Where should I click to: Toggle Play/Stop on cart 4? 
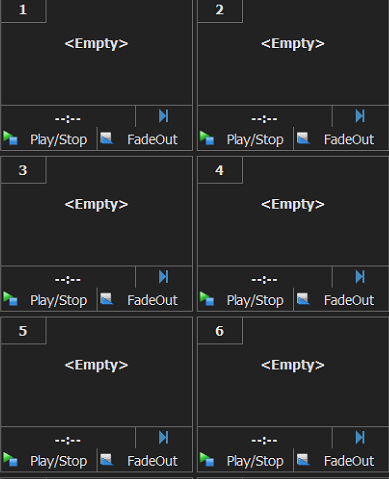[245, 300]
